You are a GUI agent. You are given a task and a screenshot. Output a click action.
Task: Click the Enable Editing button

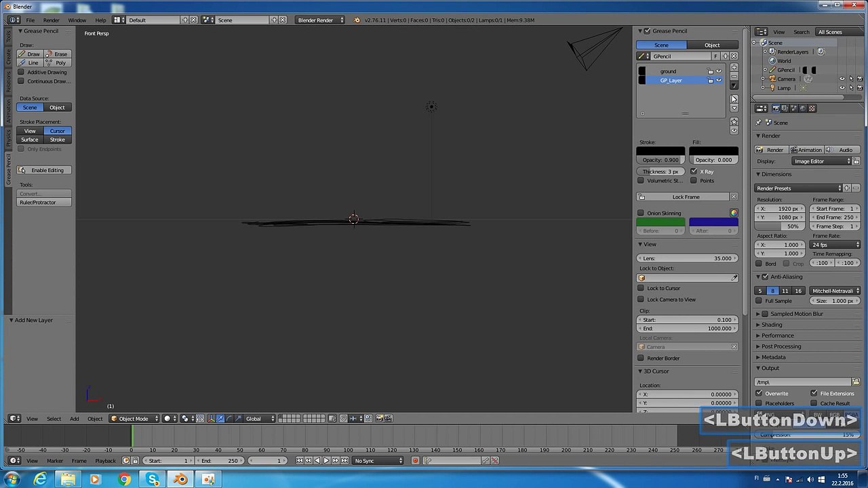pyautogui.click(x=44, y=170)
